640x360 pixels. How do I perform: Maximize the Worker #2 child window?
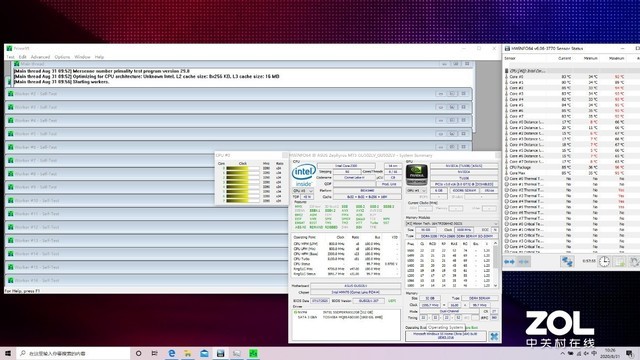coord(452,94)
